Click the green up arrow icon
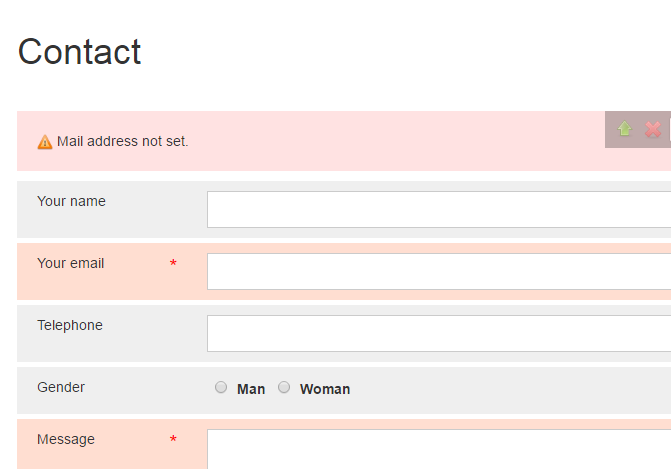This screenshot has height=469, width=671. [624, 129]
